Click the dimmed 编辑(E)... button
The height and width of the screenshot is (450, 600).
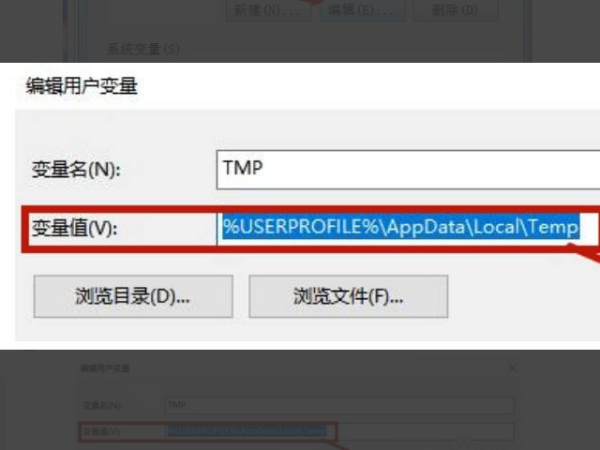362,10
